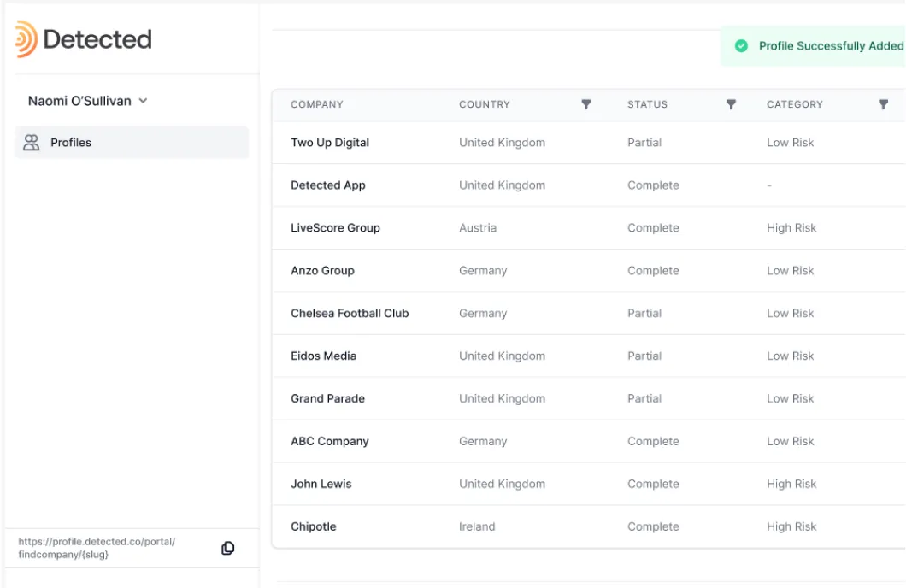Click the STATUS column header
906x588 pixels.
tap(647, 104)
